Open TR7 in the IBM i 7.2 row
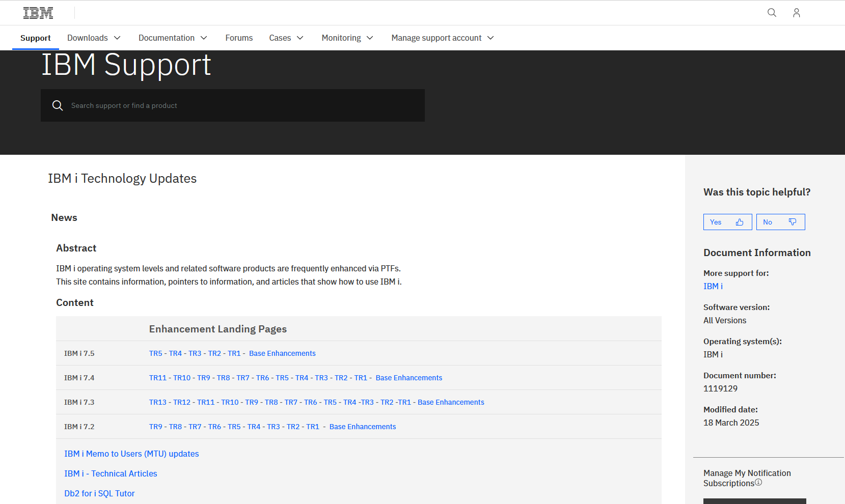 click(195, 427)
